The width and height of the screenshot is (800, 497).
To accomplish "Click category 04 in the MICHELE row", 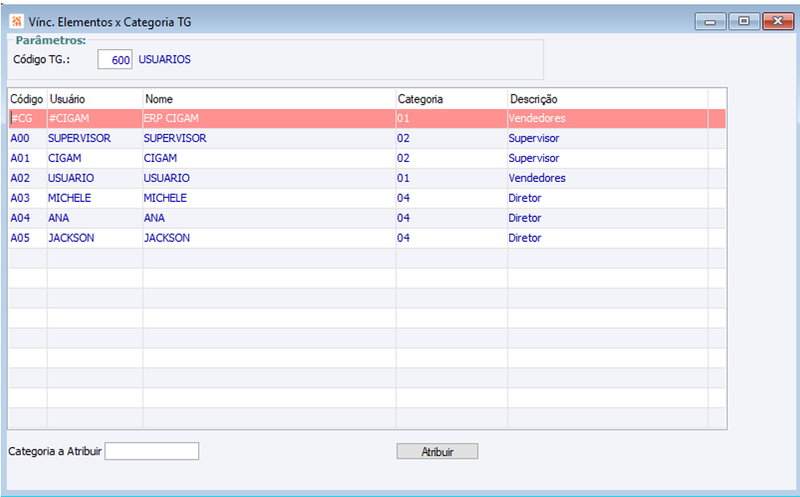I will [452, 198].
